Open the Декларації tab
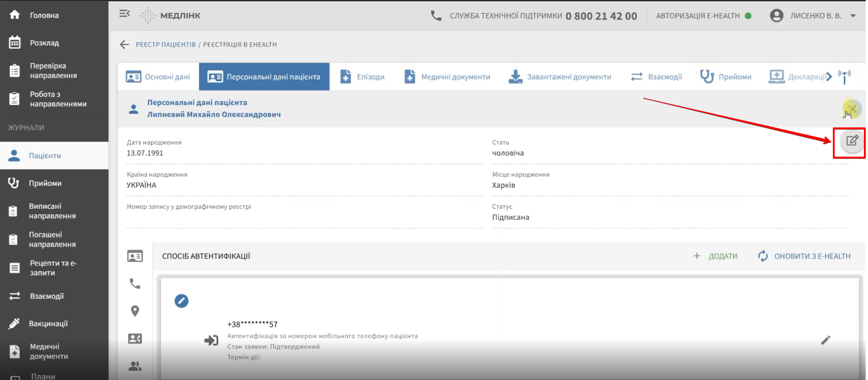This screenshot has width=868, height=380. tap(798, 77)
